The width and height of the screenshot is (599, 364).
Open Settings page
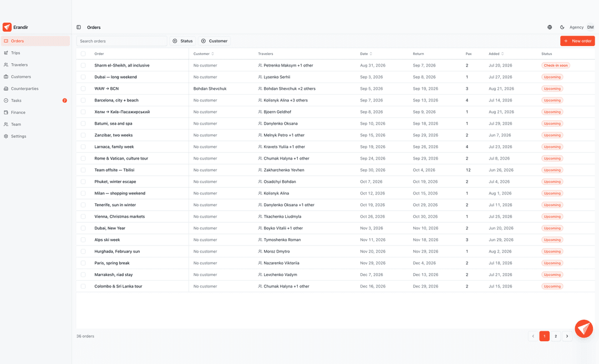(x=35, y=136)
